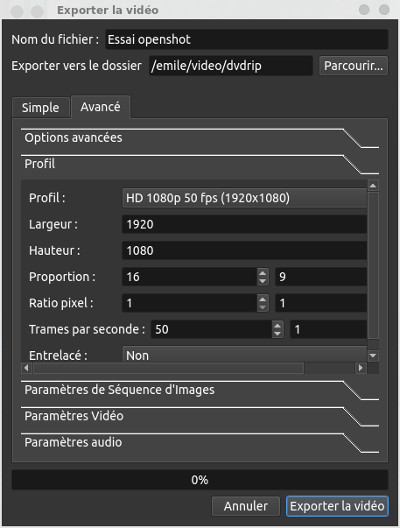Image resolution: width=400 pixels, height=528 pixels.
Task: Click the Exporter la vidéo button
Action: point(337,506)
